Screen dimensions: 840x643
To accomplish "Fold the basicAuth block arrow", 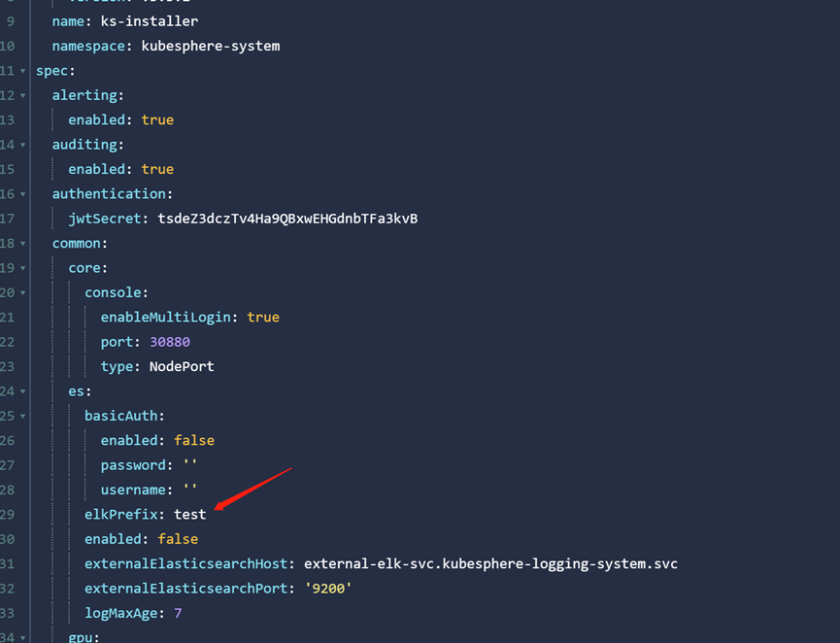I will 22,416.
